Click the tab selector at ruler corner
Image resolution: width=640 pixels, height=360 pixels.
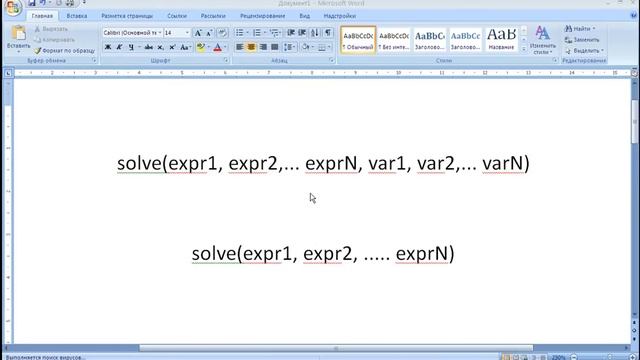tap(8, 73)
